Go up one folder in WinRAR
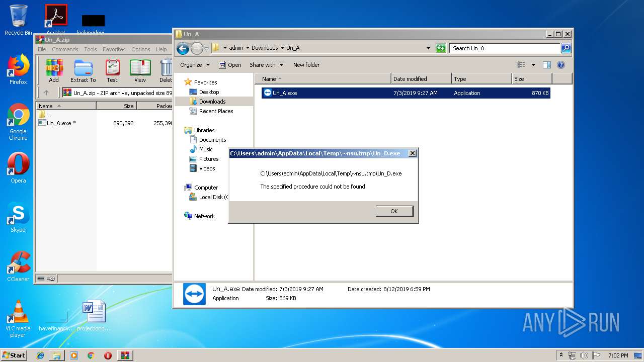Viewport: 644px width, 362px height. pyautogui.click(x=46, y=93)
